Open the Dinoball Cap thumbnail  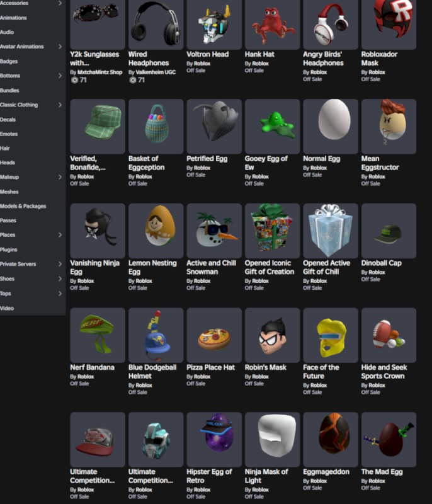[x=389, y=231]
